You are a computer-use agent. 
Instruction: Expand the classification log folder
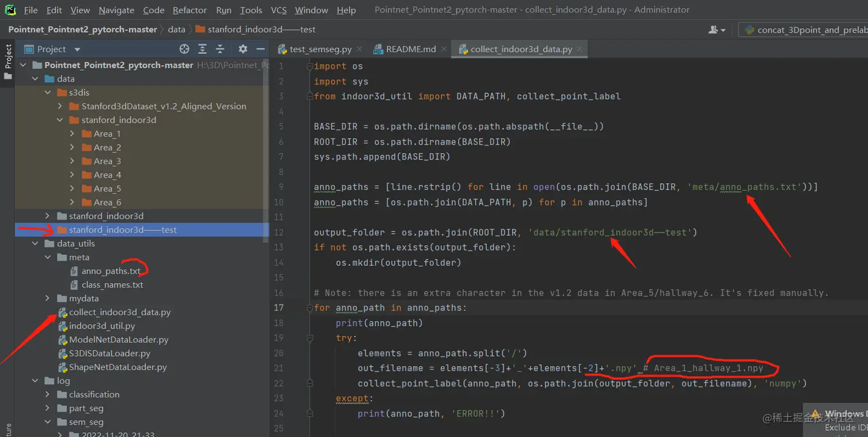pyautogui.click(x=48, y=395)
